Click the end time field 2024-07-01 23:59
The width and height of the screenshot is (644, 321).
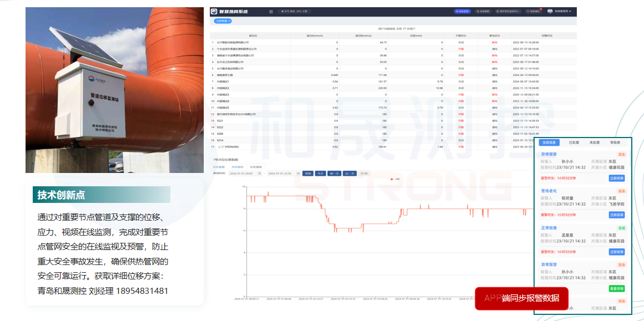[283, 174]
